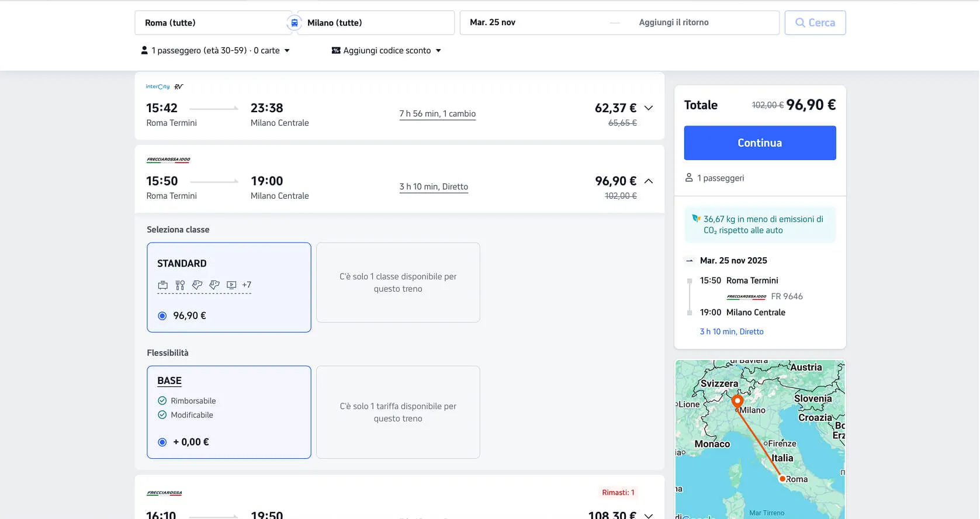Show the +7 additional amenities
Viewport: 980px width, 519px height.
pyautogui.click(x=247, y=285)
